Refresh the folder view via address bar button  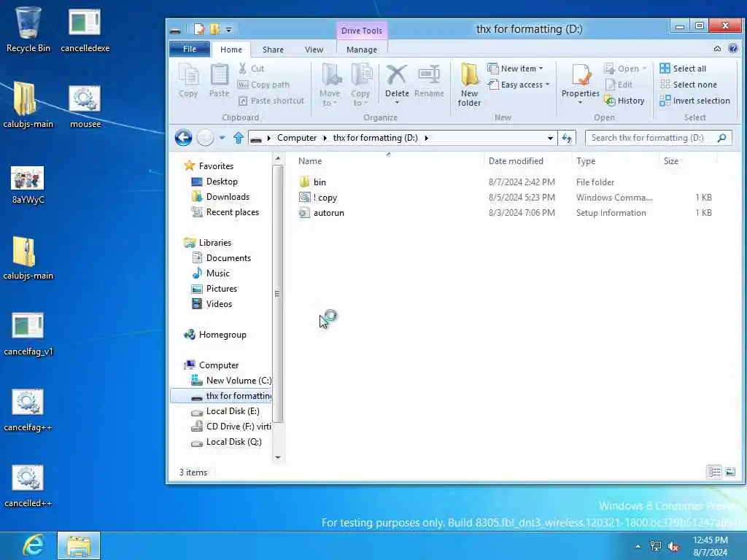(566, 138)
